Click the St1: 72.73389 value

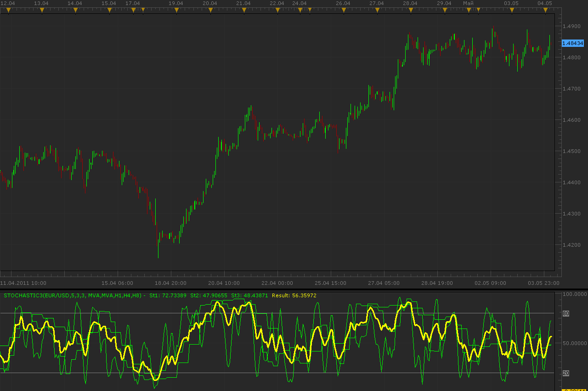(x=168, y=295)
